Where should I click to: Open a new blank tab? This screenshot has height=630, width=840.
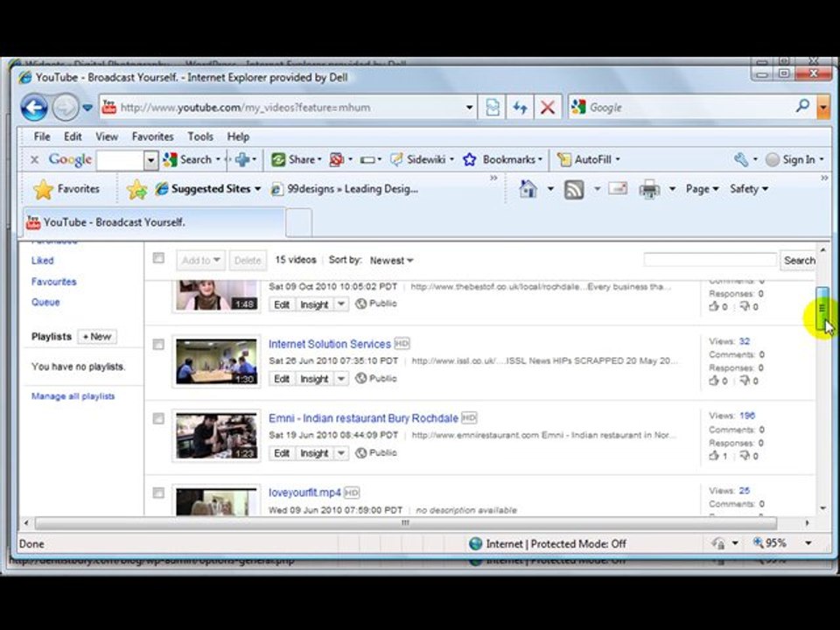[x=299, y=222]
